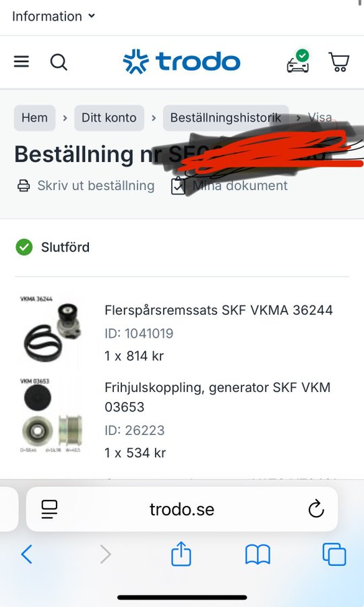Open SKF VKMA 36244 product thumbnail
The width and height of the screenshot is (364, 607).
coord(51,331)
